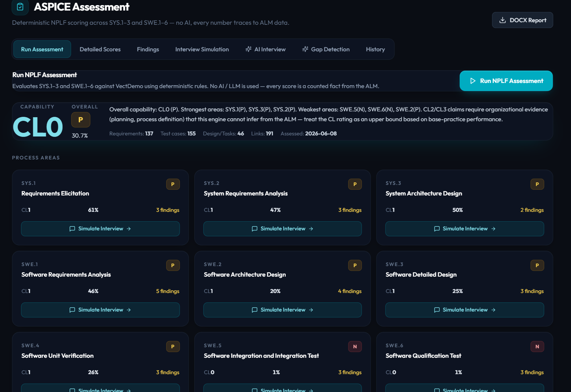Open 3 findings on SYS.1 card
571x392 pixels.
[x=168, y=210]
